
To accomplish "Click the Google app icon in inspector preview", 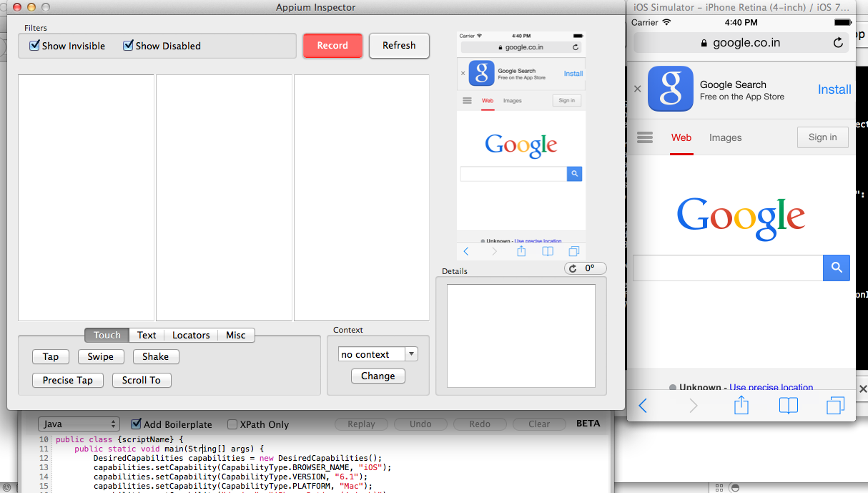I will pos(483,73).
